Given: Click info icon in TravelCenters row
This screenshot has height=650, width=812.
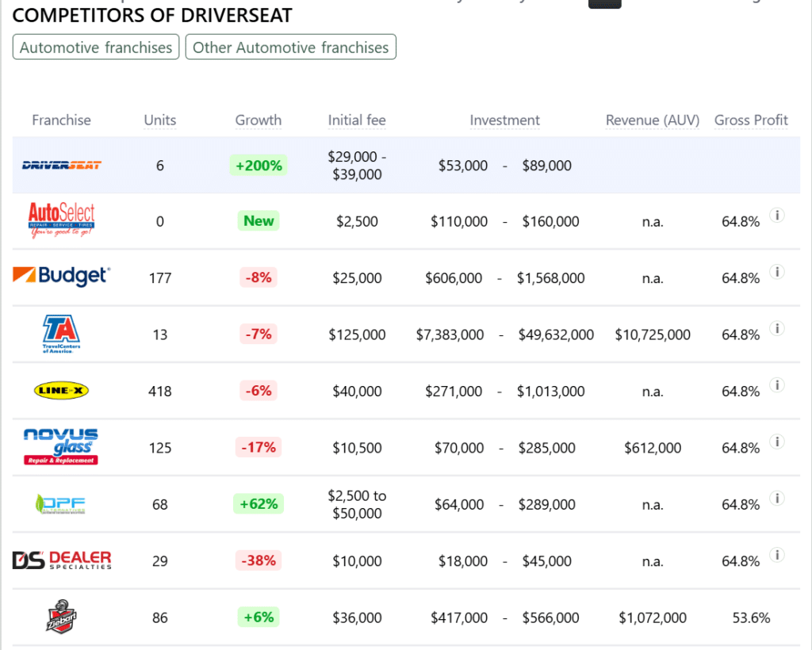Looking at the screenshot, I should pyautogui.click(x=777, y=328).
